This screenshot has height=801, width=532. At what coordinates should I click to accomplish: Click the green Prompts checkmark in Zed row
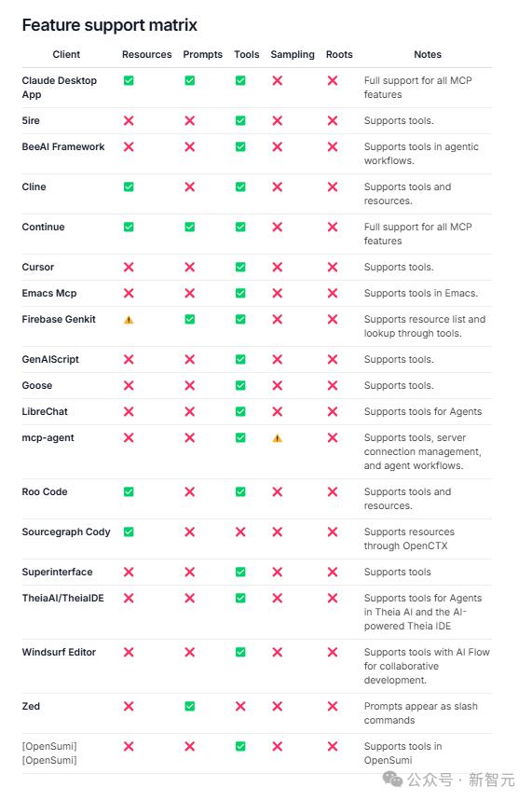pyautogui.click(x=190, y=706)
